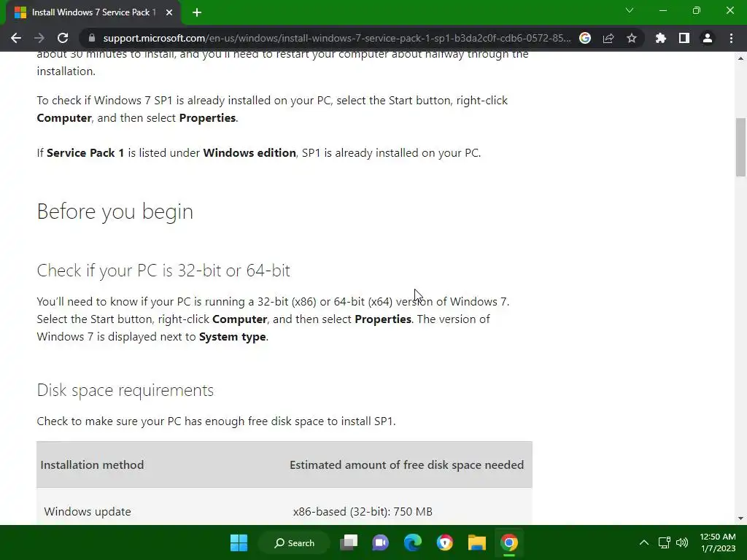Screen dimensions: 747x560
Task: Launch Microsoft Edge from the taskbar
Action: (413, 542)
